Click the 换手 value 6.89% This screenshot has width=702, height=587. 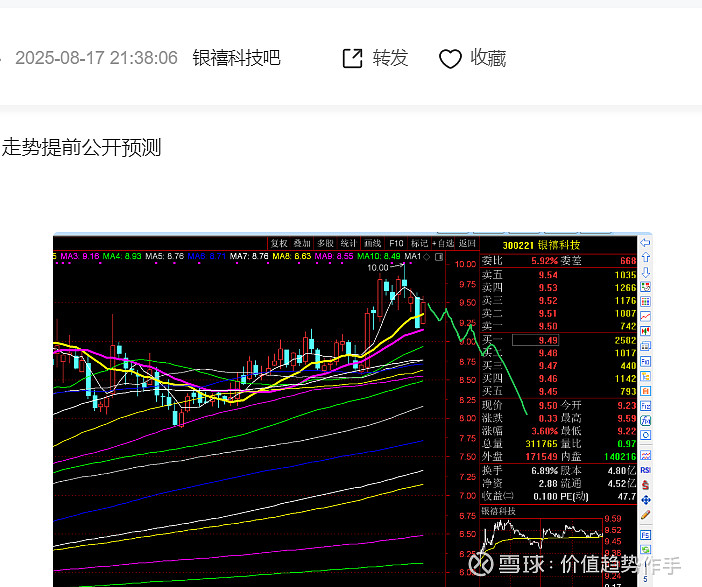(544, 471)
